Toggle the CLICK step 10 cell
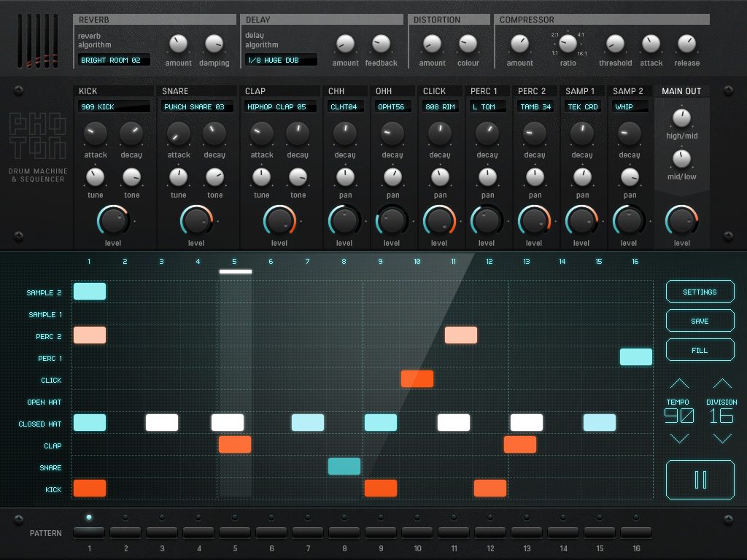 point(417,378)
